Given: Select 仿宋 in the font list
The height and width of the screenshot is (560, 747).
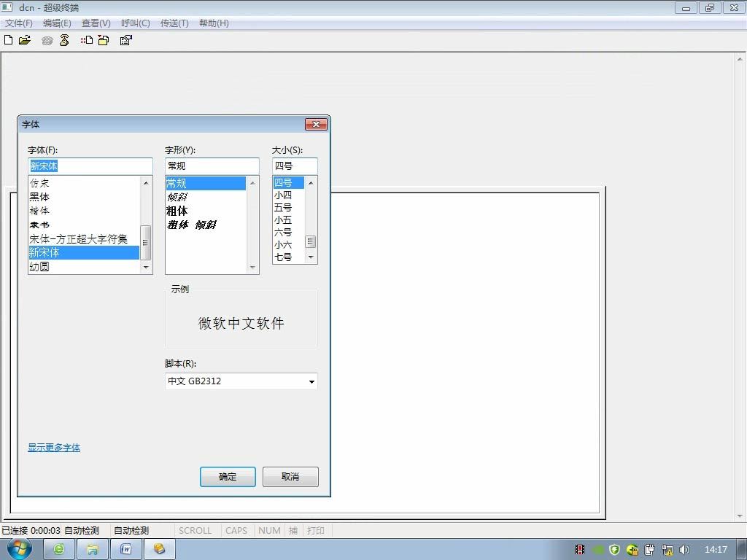Looking at the screenshot, I should (x=84, y=183).
